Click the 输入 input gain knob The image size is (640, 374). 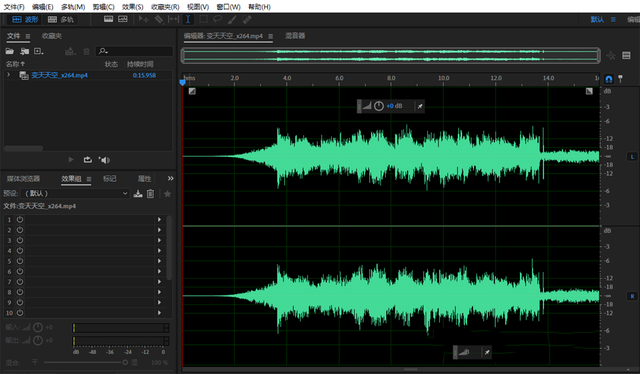coord(38,327)
